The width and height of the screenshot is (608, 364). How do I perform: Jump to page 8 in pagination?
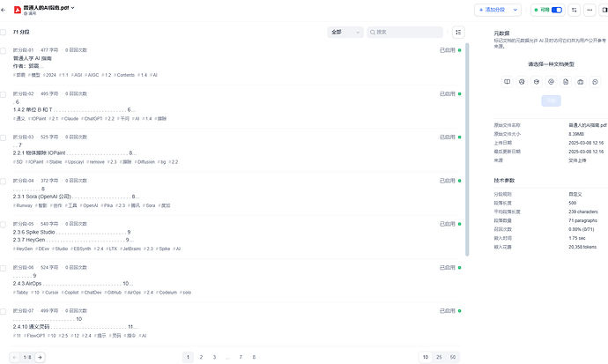(254, 357)
